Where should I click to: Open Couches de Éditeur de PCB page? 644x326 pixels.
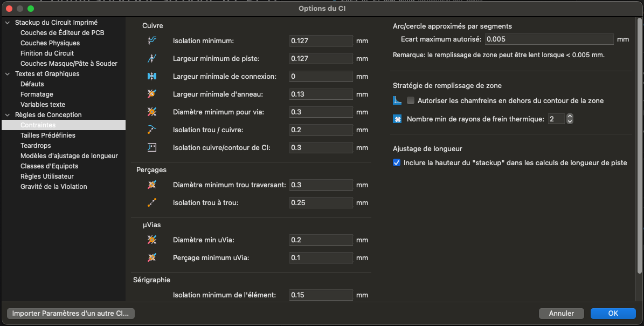point(63,33)
